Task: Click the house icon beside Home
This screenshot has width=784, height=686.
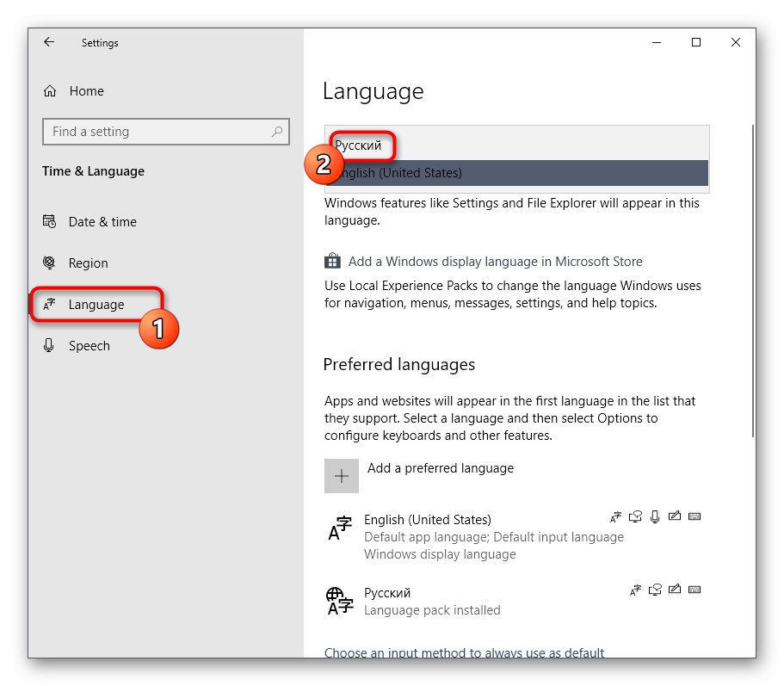Action: [50, 91]
